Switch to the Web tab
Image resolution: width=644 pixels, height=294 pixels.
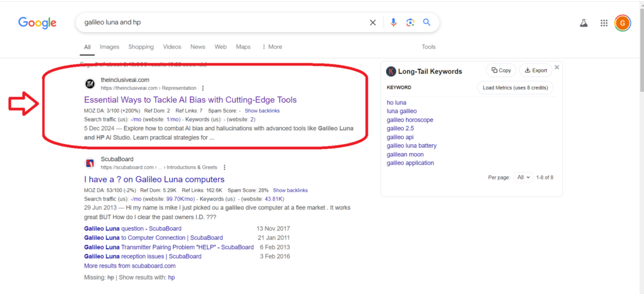click(221, 47)
